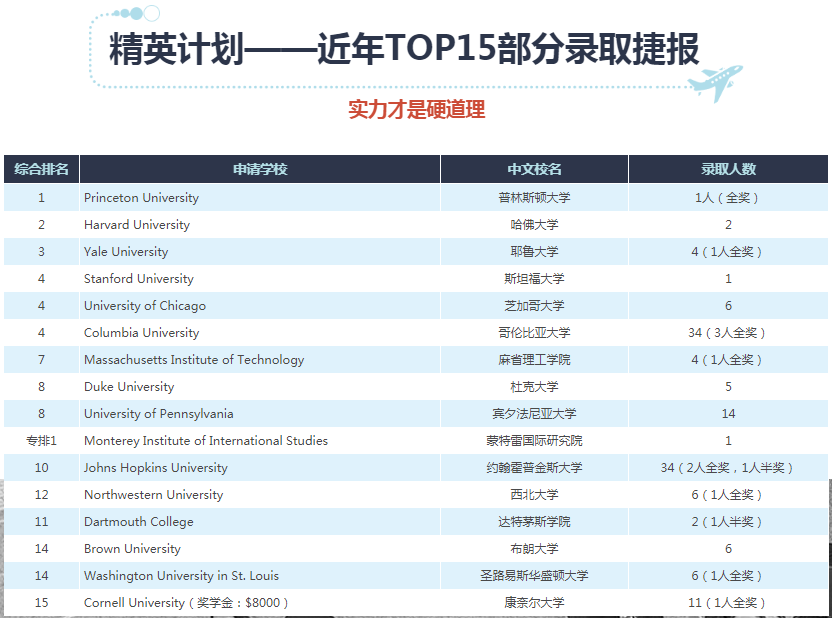Viewport: 832px width, 618px height.
Task: Click the decorative dots icon above the title
Action: pyautogui.click(x=136, y=13)
